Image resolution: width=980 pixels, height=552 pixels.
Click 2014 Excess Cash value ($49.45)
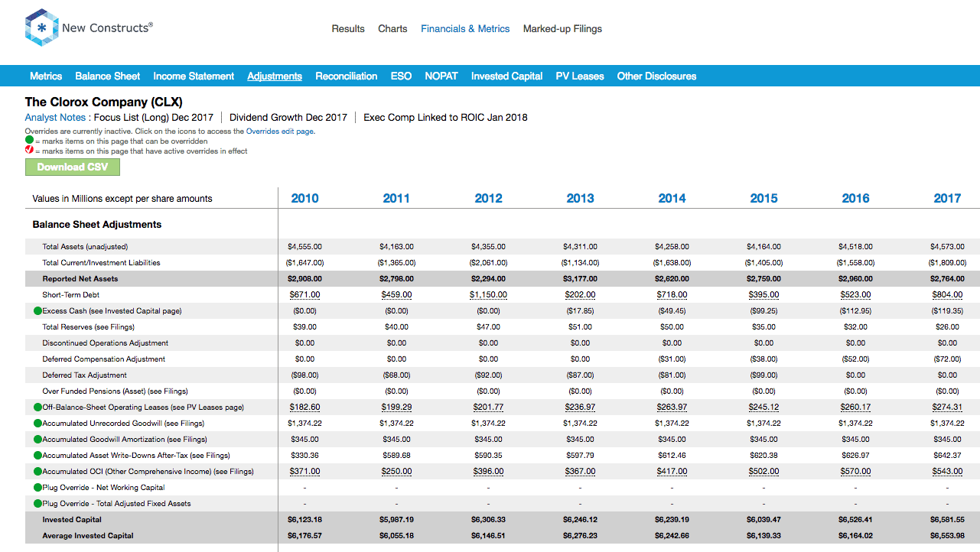coord(672,311)
